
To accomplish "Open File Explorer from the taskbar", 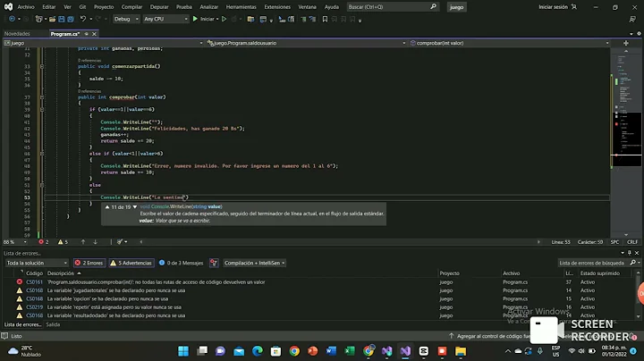I will 461,351.
